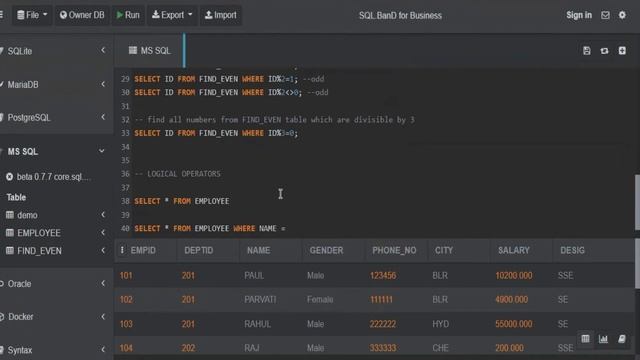This screenshot has height=360, width=640.
Task: Click the results vertical scrollbar
Action: click(637, 264)
